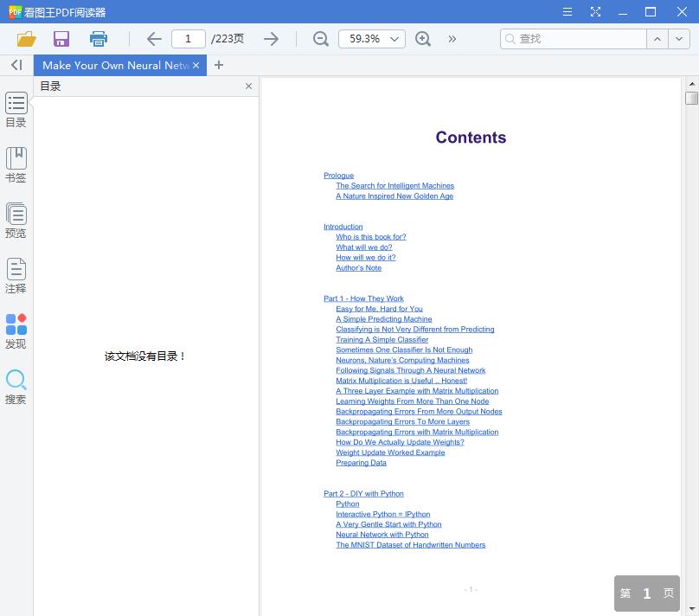
Task: Open the 注释 annotations sidebar panel
Action: pyautogui.click(x=16, y=275)
